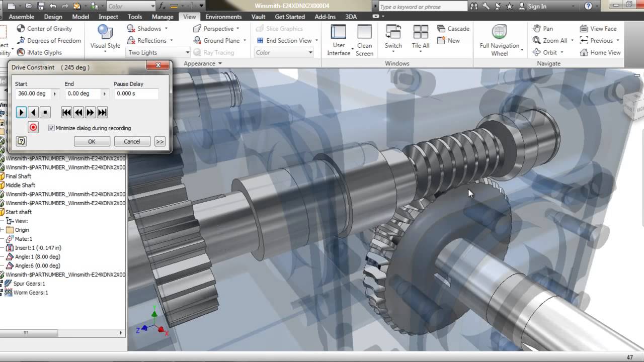Viewport: 644px width, 362px height.
Task: Step the drive constraint backward
Action: [78, 113]
